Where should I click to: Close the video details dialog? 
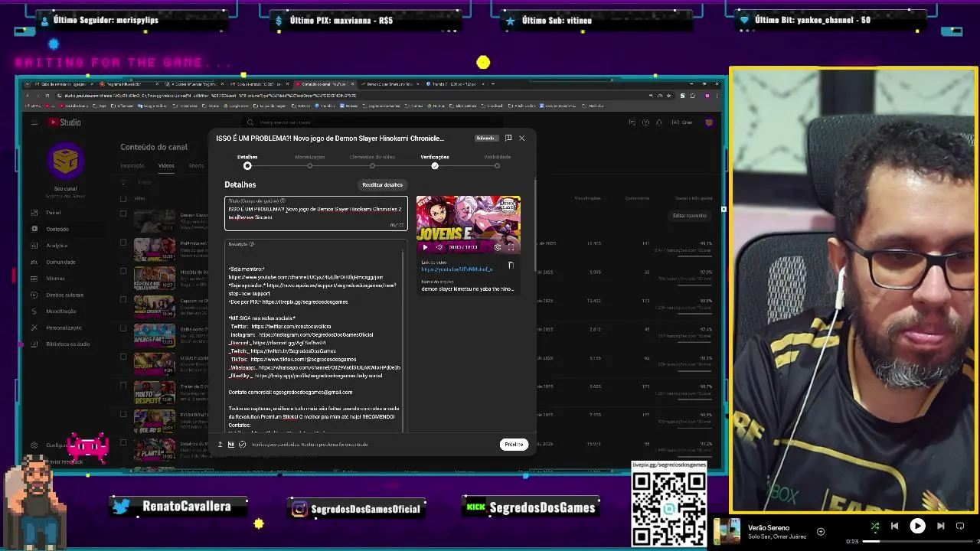click(522, 138)
